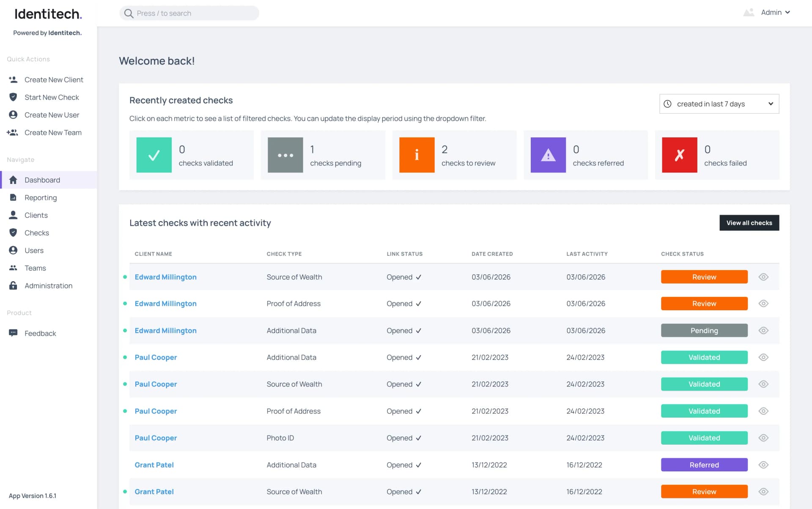Click the red checks failed X tile
Screen dimensions: 812x509
point(680,155)
